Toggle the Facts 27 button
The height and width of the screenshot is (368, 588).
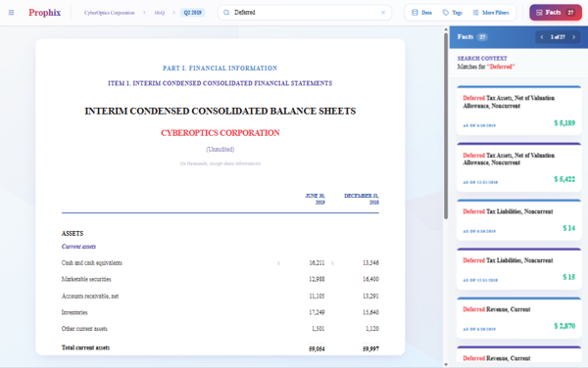tap(556, 13)
